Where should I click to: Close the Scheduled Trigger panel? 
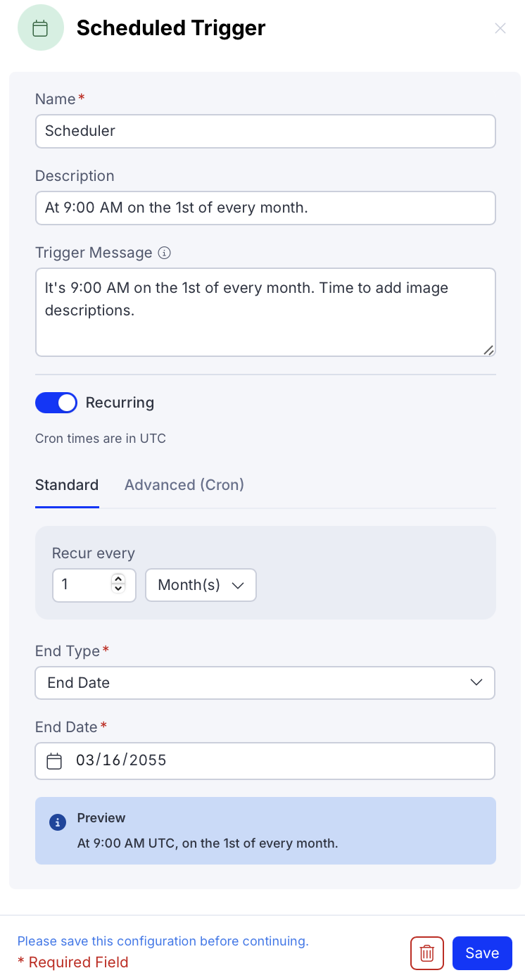click(x=500, y=28)
